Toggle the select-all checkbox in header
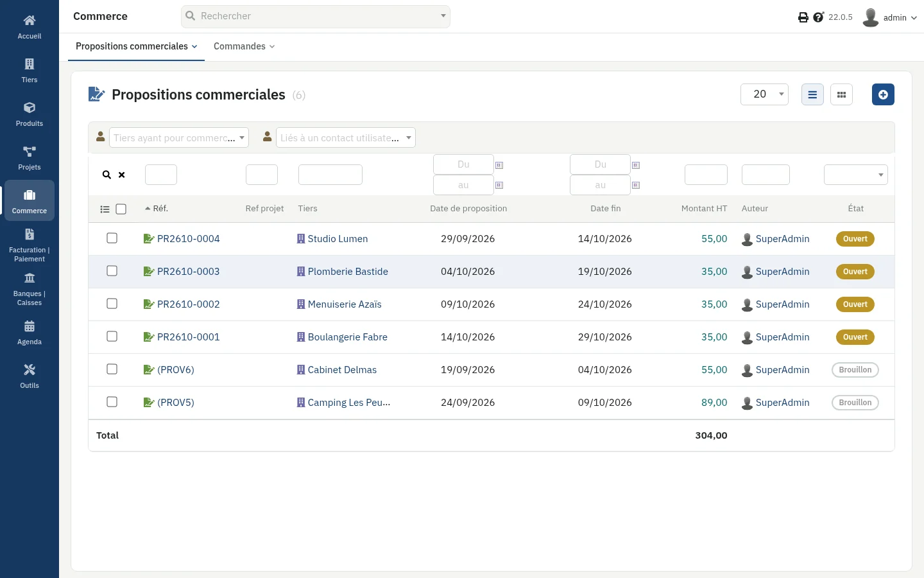The height and width of the screenshot is (578, 924). (121, 209)
